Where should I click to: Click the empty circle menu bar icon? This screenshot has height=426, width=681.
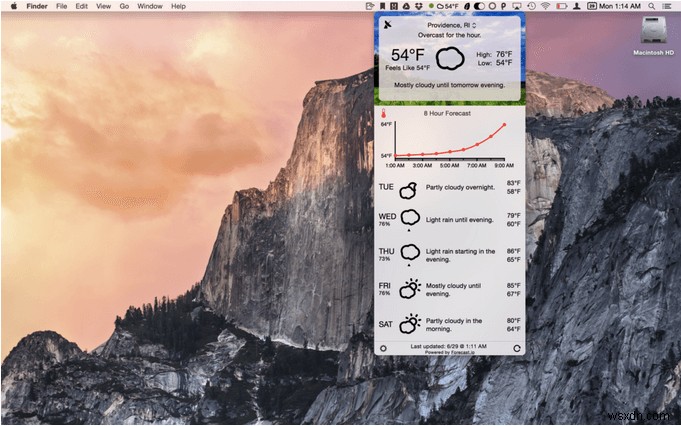492,6
